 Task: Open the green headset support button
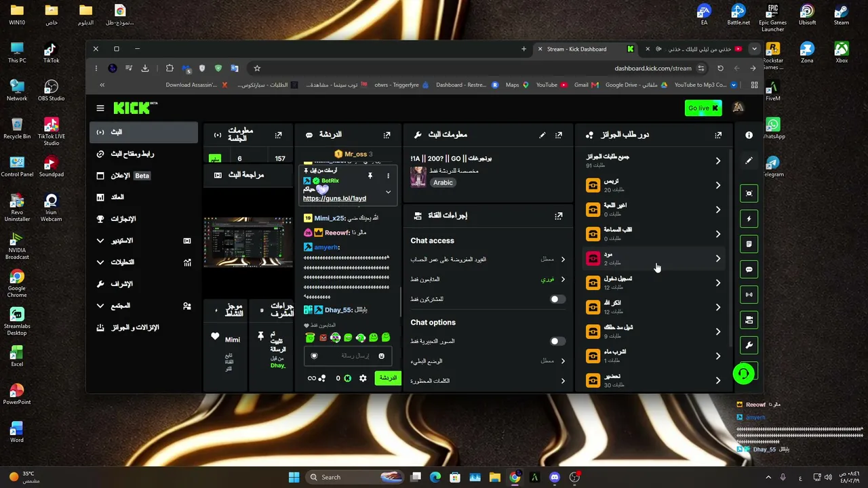click(744, 373)
